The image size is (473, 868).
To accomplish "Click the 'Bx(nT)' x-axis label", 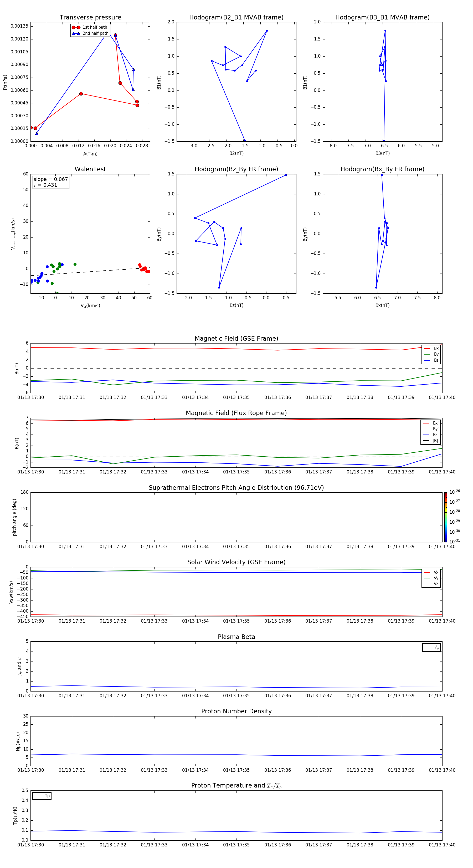I will [382, 305].
